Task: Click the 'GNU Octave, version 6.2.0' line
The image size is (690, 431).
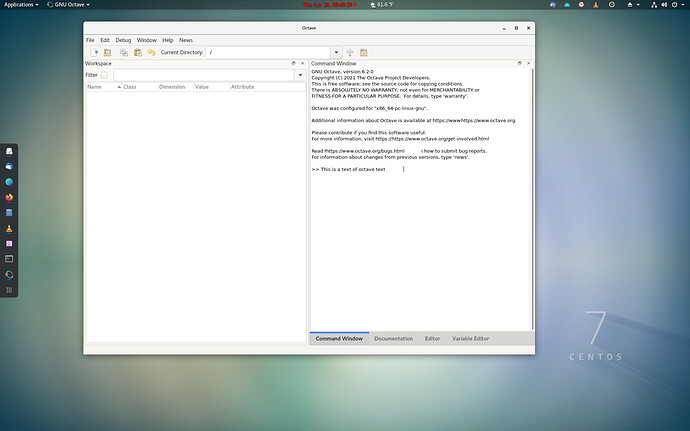Action: tap(342, 71)
